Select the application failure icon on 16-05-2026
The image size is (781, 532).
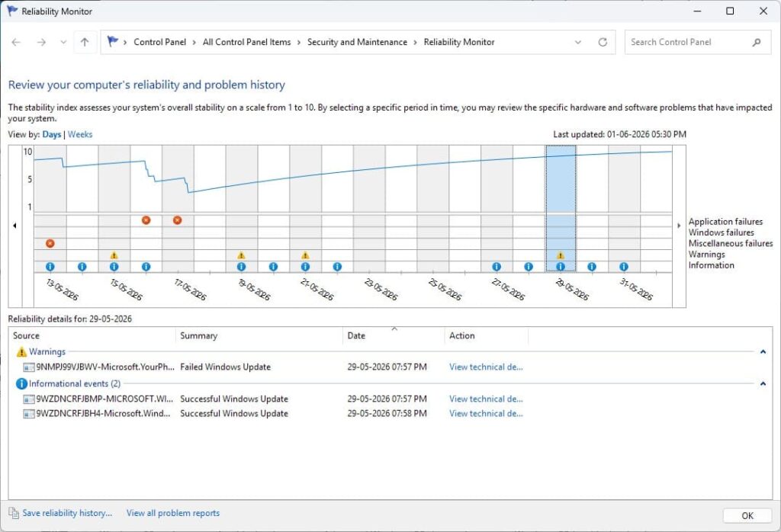coord(146,220)
